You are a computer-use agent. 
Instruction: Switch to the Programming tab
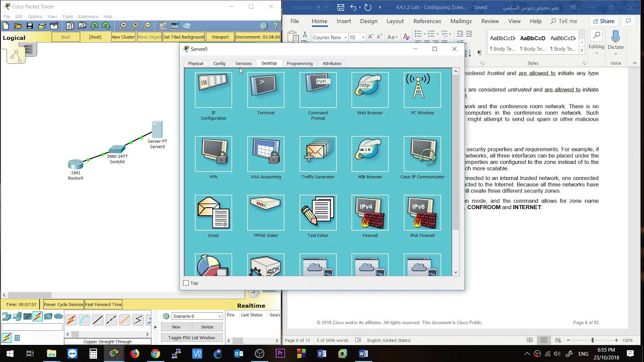(x=299, y=63)
